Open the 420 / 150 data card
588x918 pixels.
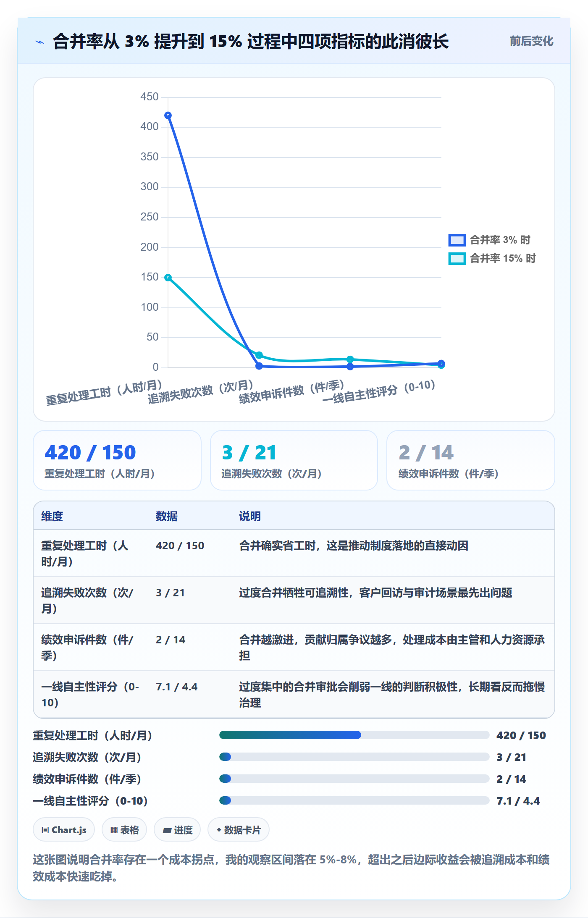117,460
